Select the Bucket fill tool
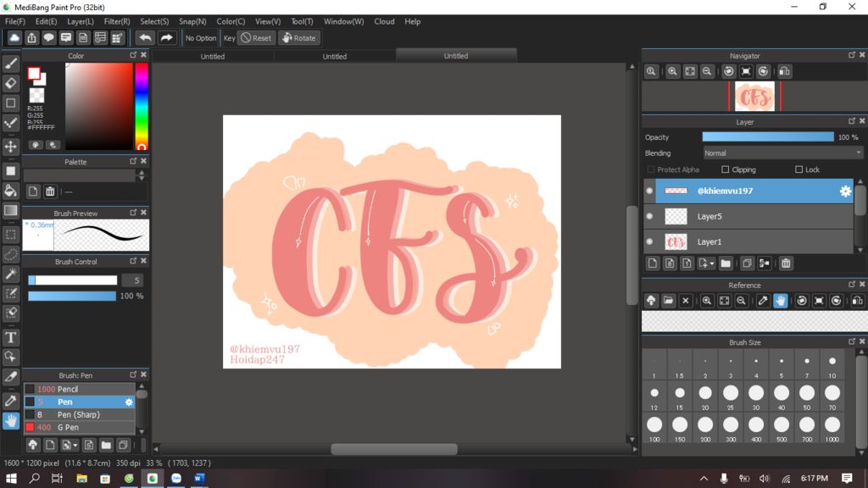Viewport: 868px width, 488px height. (x=11, y=191)
